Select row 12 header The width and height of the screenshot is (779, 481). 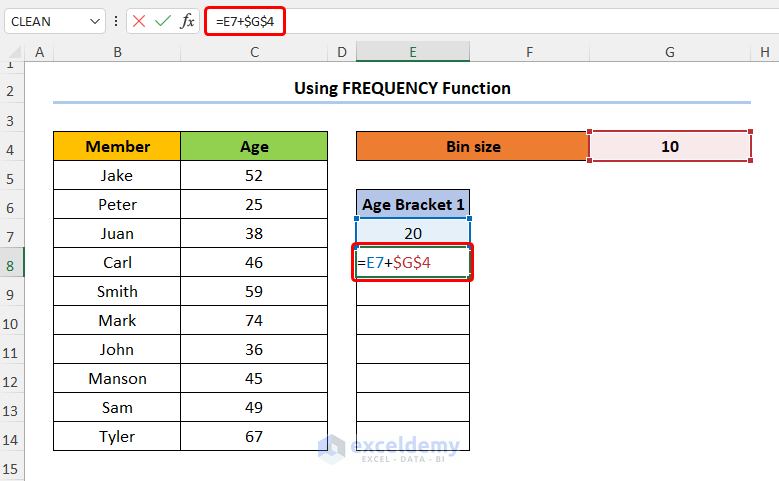[12, 379]
